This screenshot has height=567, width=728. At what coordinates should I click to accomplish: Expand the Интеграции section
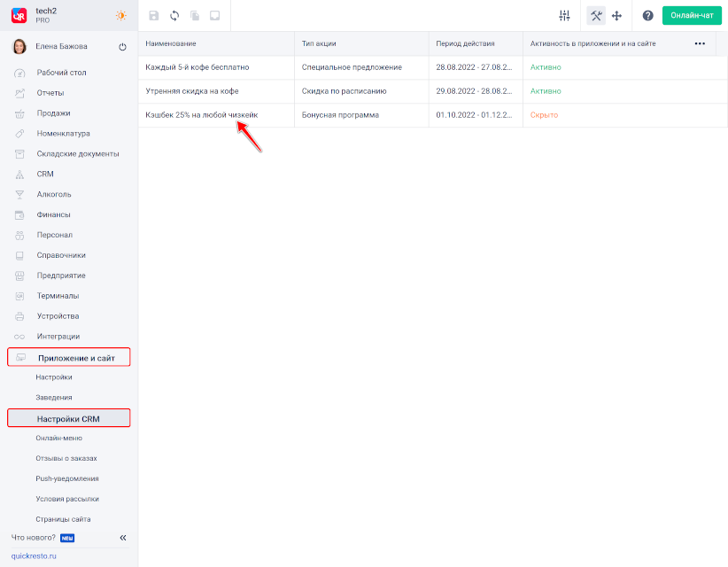point(58,336)
